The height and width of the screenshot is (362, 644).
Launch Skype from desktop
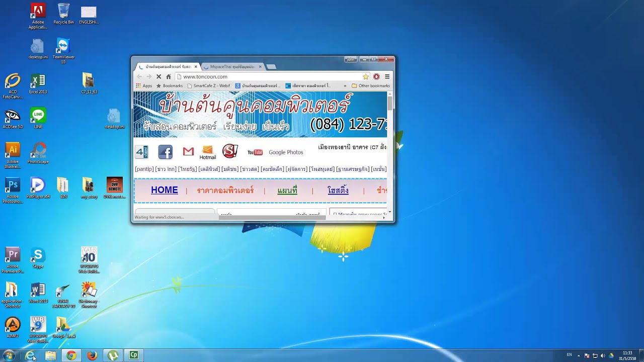[x=38, y=258]
